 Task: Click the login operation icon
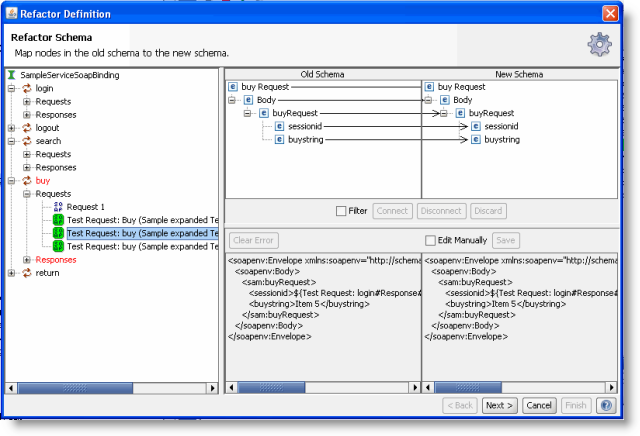(x=27, y=88)
